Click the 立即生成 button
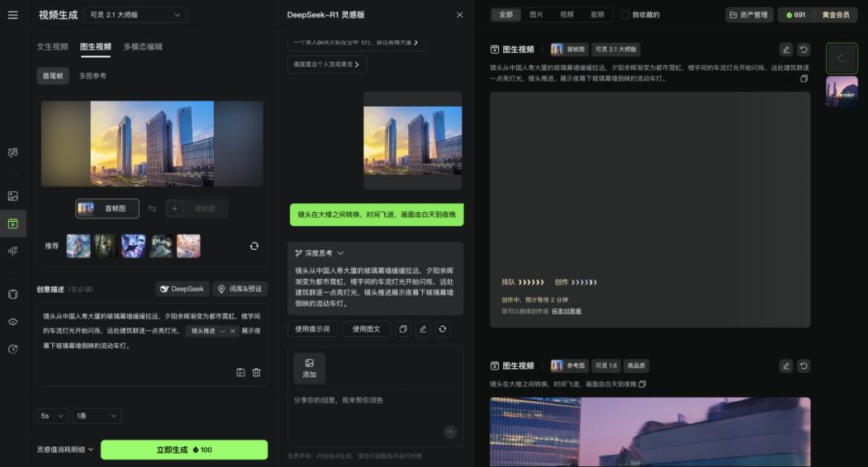The width and height of the screenshot is (868, 467). 184,449
